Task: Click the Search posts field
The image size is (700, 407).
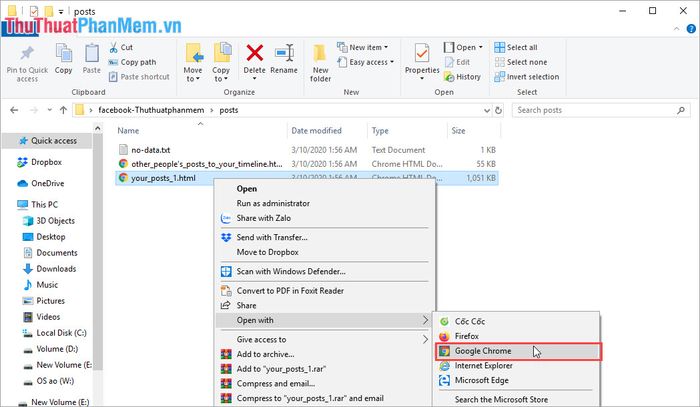Action: point(601,110)
